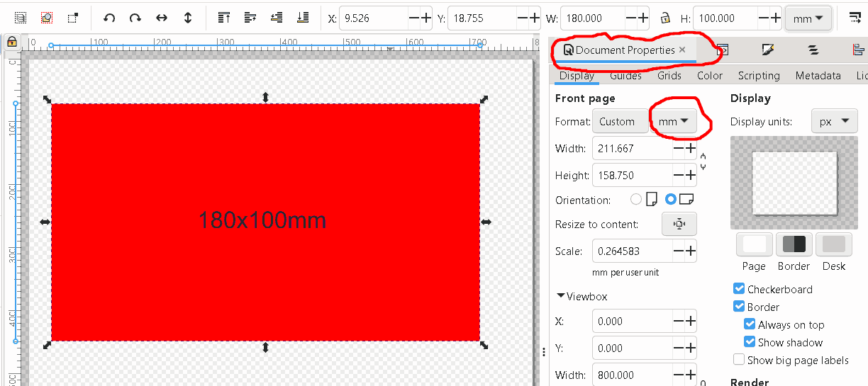Viewport: 868px width, 386px height.
Task: Click the Desk color swatch
Action: pos(834,244)
